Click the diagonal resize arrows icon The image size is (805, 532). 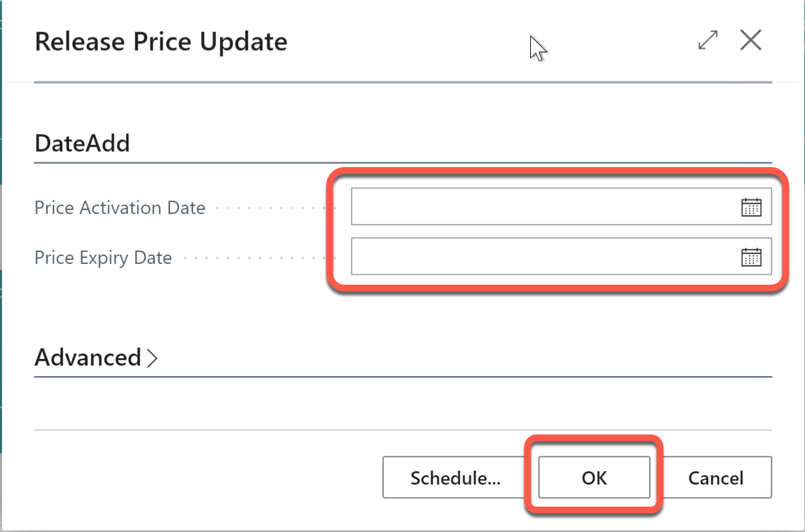pyautogui.click(x=707, y=40)
